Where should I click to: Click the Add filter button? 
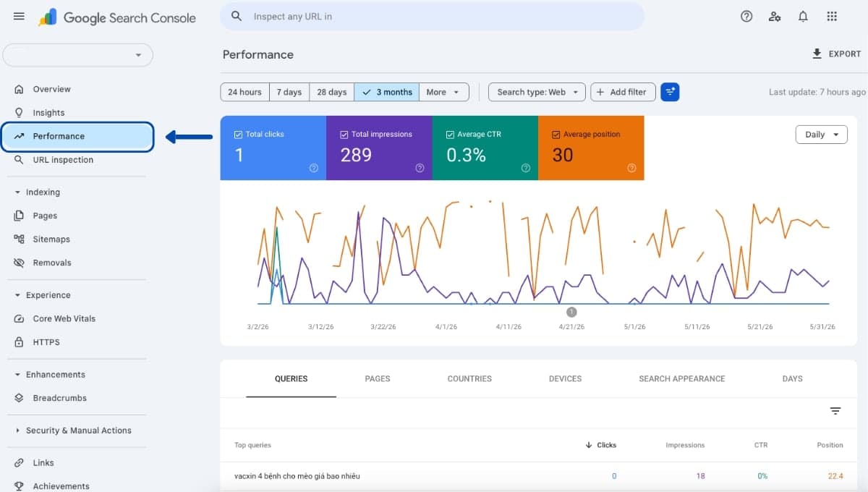[623, 92]
